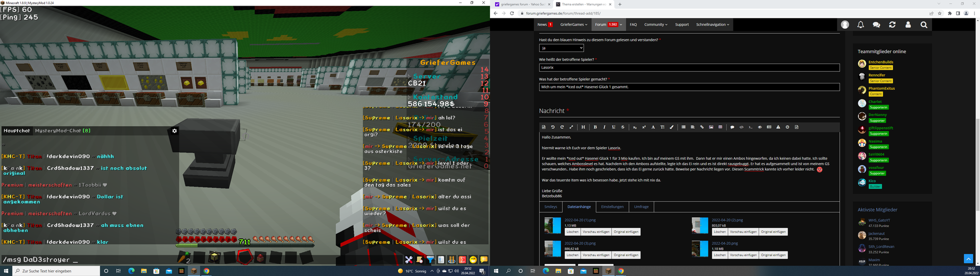Insert code block with </> icon
980x276 pixels.
tap(742, 127)
